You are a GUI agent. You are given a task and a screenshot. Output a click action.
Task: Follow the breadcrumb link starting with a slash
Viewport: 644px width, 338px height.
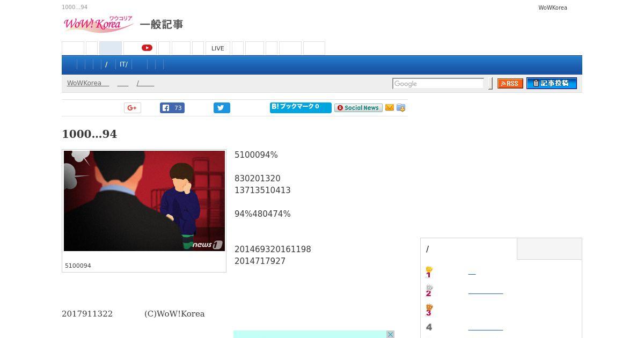145,83
